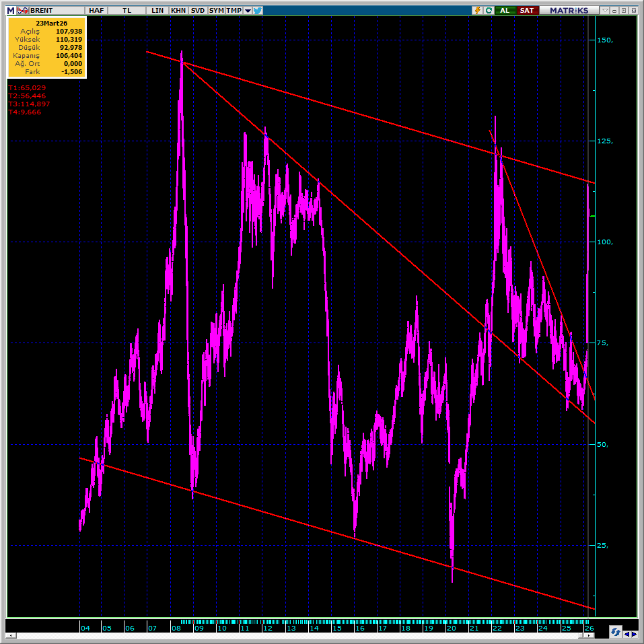This screenshot has width=644, height=644.
Task: Open the TL currency selector
Action: pos(127,11)
